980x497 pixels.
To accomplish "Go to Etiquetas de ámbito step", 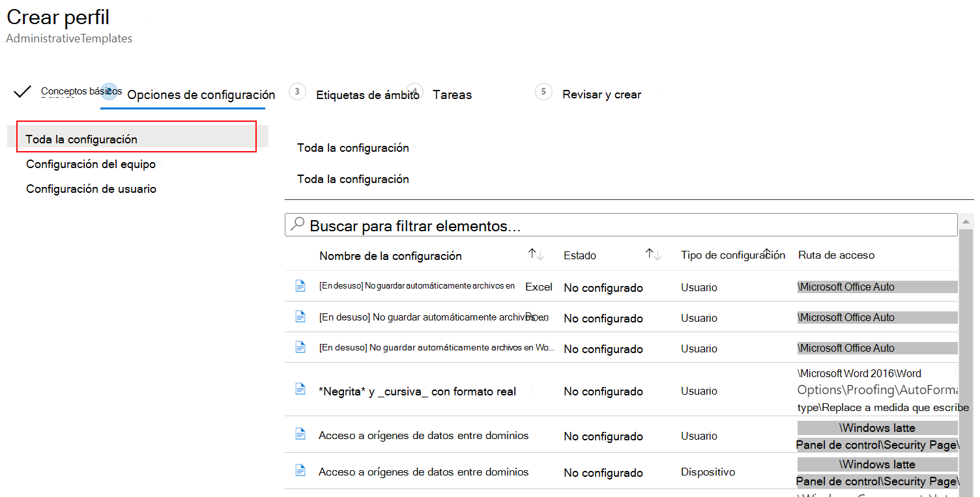I will [x=367, y=94].
